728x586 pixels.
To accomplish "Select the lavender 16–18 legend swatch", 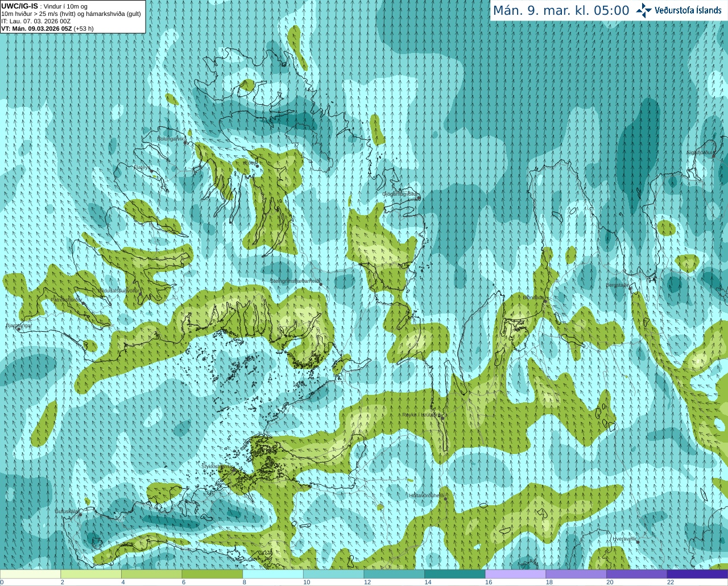I will [515, 574].
